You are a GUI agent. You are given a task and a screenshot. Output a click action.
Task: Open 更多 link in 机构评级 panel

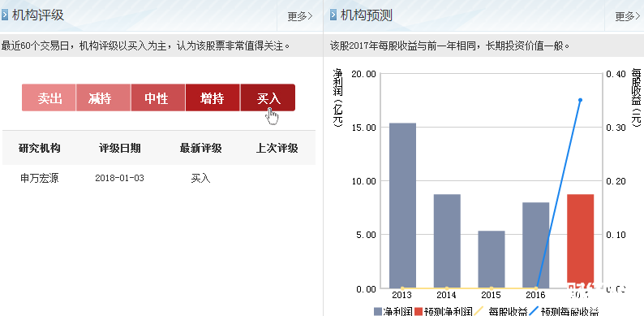pos(300,16)
